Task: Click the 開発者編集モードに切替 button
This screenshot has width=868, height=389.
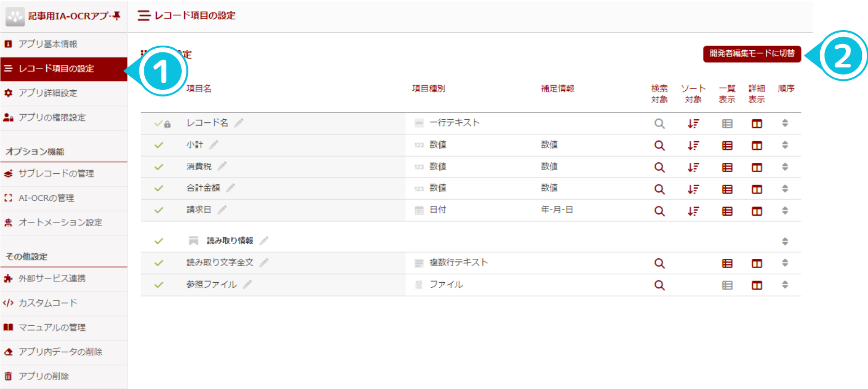Action: click(x=752, y=53)
